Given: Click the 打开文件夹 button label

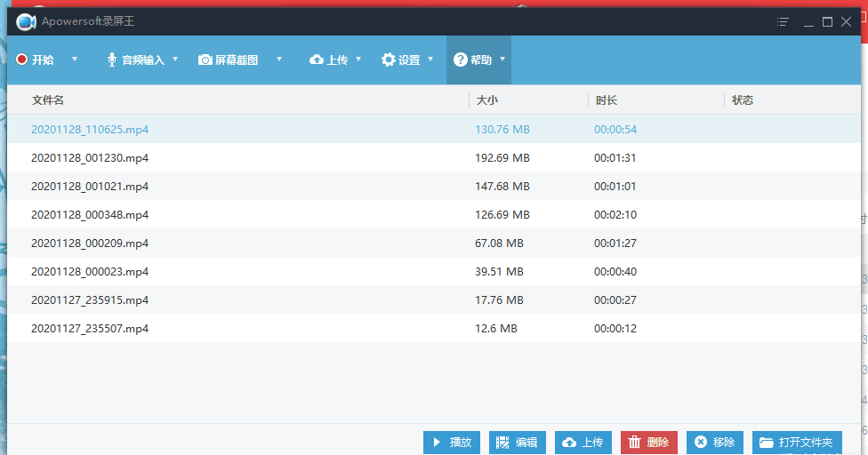Looking at the screenshot, I should click(x=806, y=443).
